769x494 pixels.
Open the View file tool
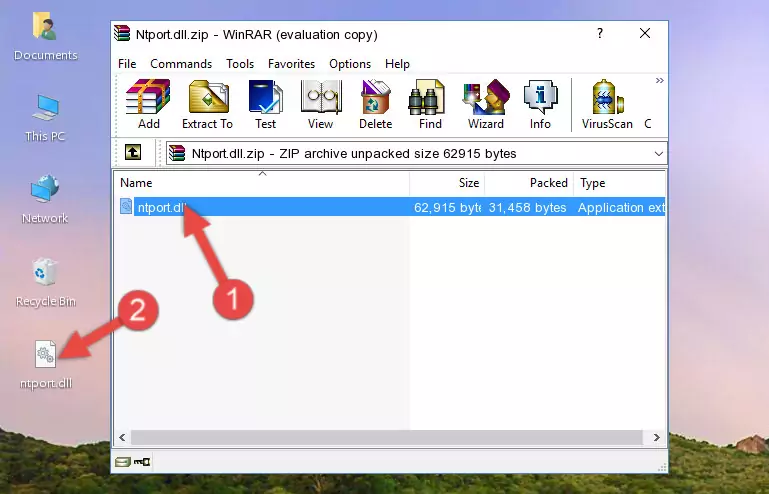click(321, 104)
